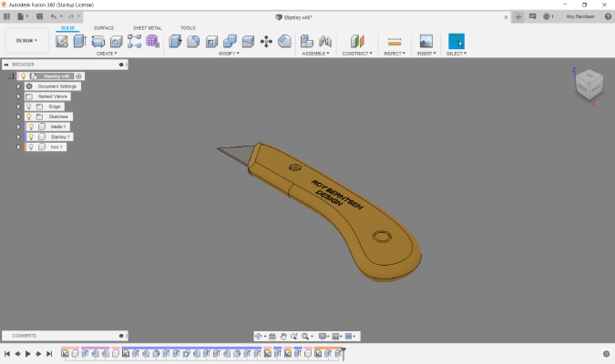The height and width of the screenshot is (364, 615).
Task: Open the notifications icon
Action: (x=533, y=16)
